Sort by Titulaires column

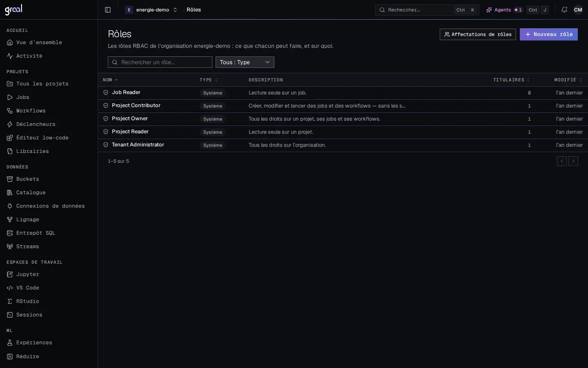click(512, 80)
